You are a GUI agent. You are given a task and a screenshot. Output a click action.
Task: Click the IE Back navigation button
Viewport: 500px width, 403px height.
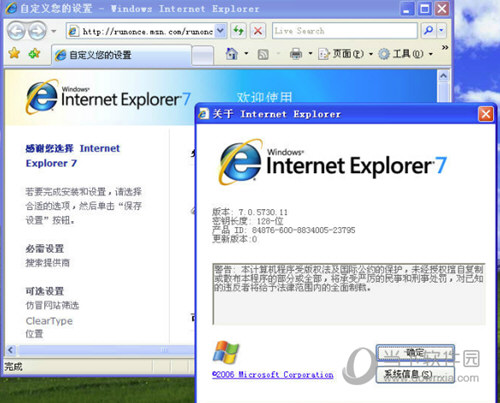point(16,31)
